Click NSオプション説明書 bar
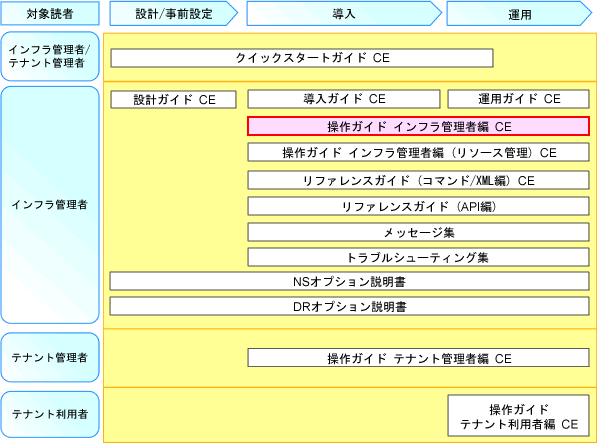This screenshot has height=443, width=597. 350,282
